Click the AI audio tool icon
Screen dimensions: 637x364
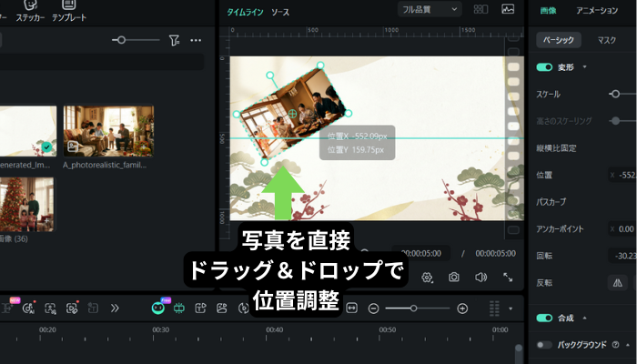28,308
